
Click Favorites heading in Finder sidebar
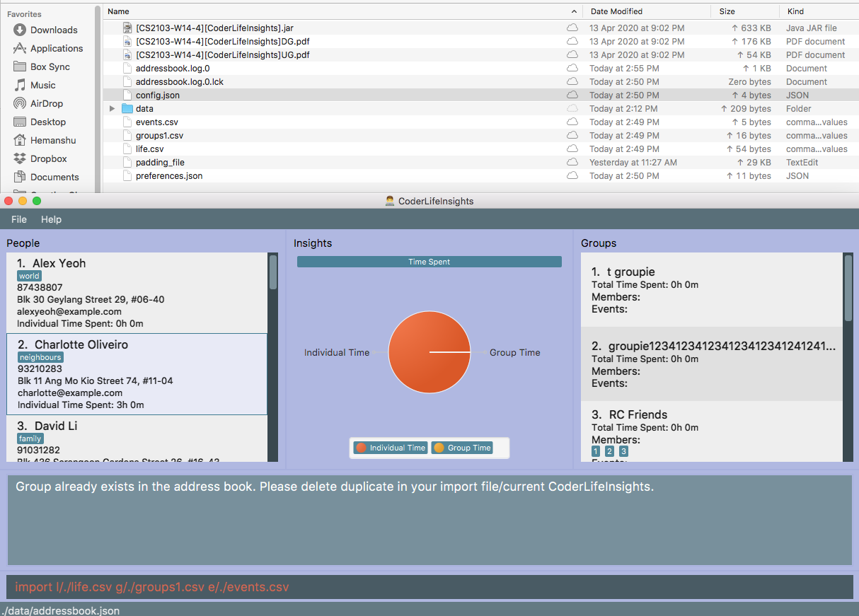pos(24,14)
